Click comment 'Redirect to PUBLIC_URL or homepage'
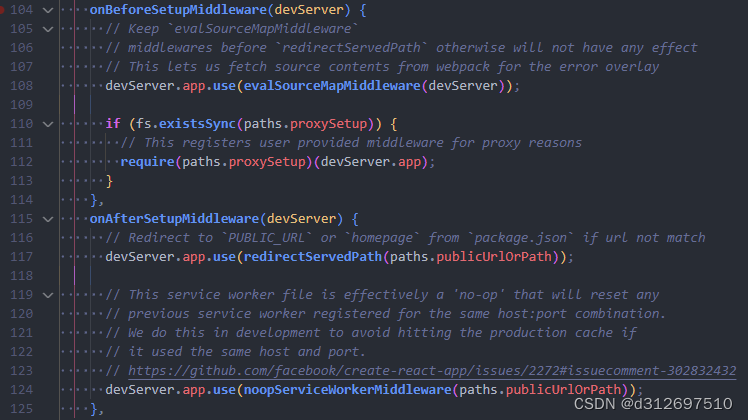 [x=405, y=238]
